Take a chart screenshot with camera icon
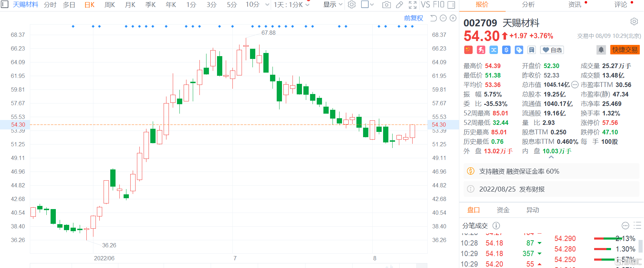The height and width of the screenshot is (268, 644). pos(386,5)
